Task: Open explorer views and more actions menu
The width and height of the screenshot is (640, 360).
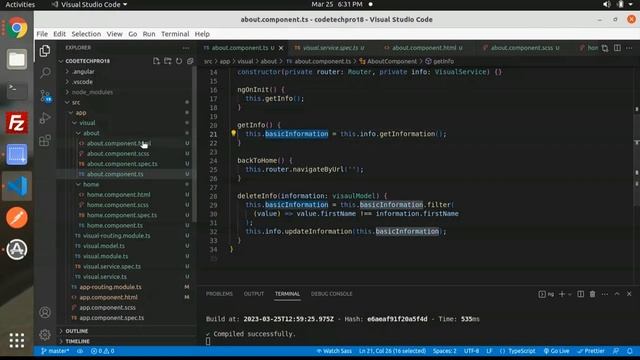Action: pyautogui.click(x=186, y=48)
